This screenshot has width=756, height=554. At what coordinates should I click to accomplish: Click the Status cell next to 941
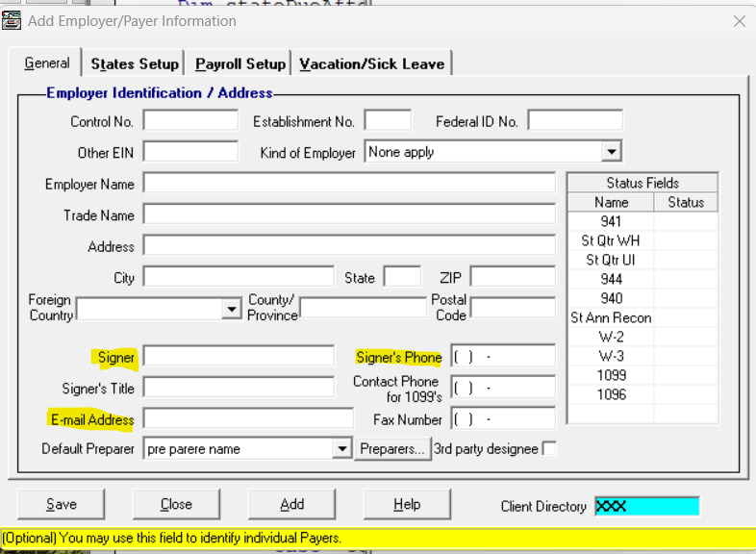686,221
